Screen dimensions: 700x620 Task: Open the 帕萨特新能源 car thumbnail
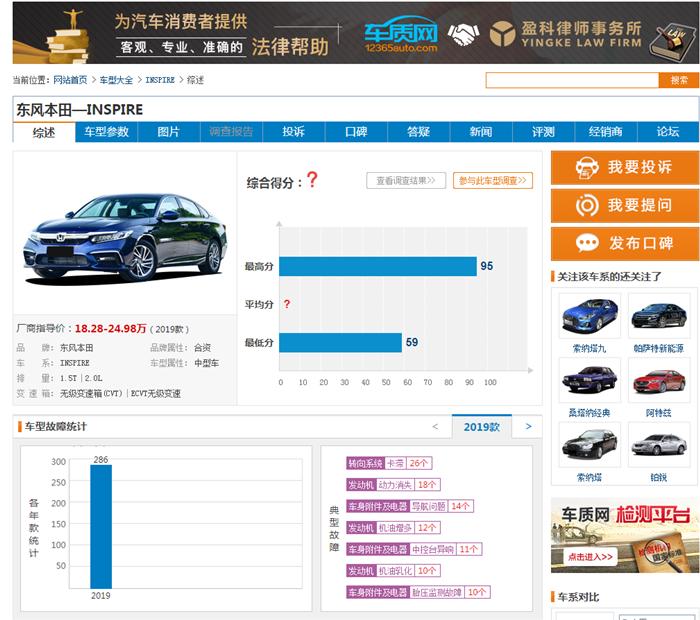pyautogui.click(x=659, y=316)
